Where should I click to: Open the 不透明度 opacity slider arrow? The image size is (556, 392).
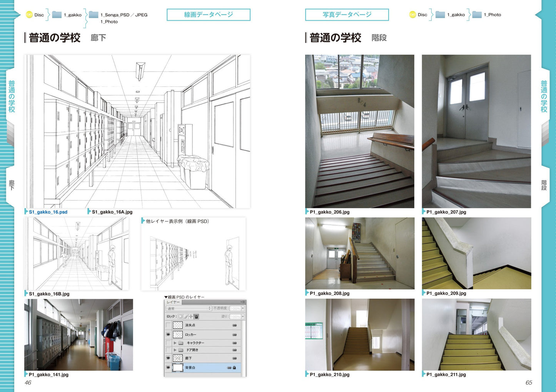click(242, 309)
